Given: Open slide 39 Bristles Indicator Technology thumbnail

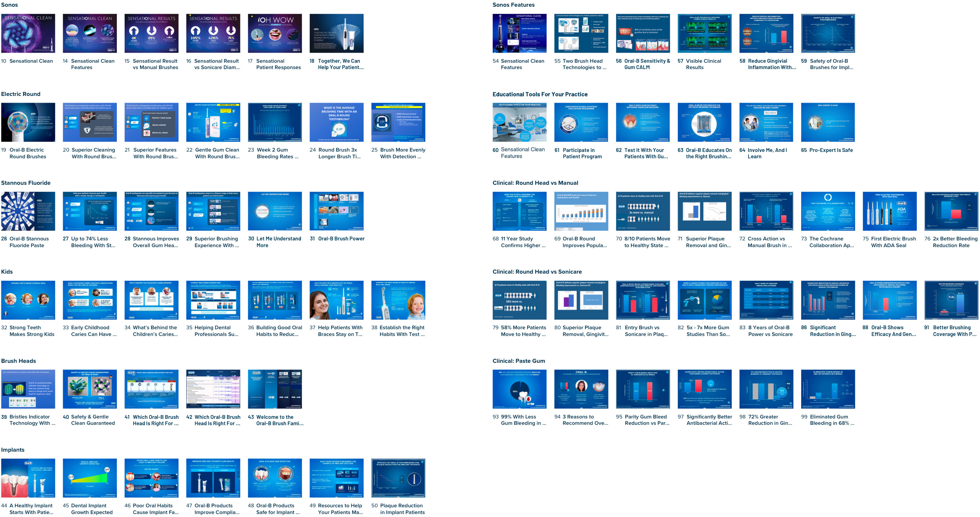Looking at the screenshot, I should point(28,389).
